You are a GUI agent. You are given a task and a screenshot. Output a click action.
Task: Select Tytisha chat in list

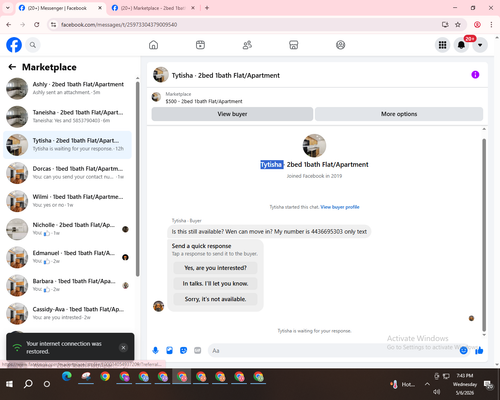click(x=67, y=145)
